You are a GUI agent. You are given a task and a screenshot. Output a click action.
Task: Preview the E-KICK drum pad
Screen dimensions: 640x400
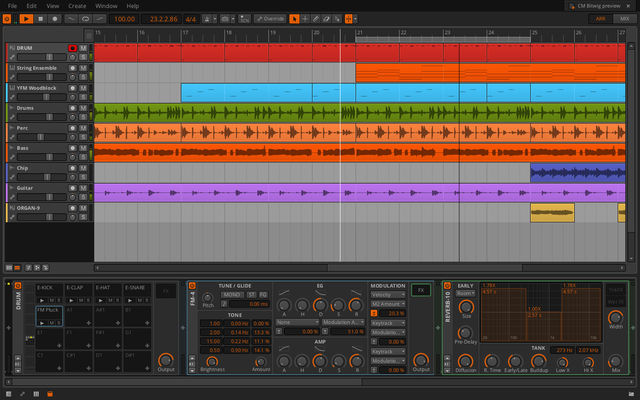point(42,300)
